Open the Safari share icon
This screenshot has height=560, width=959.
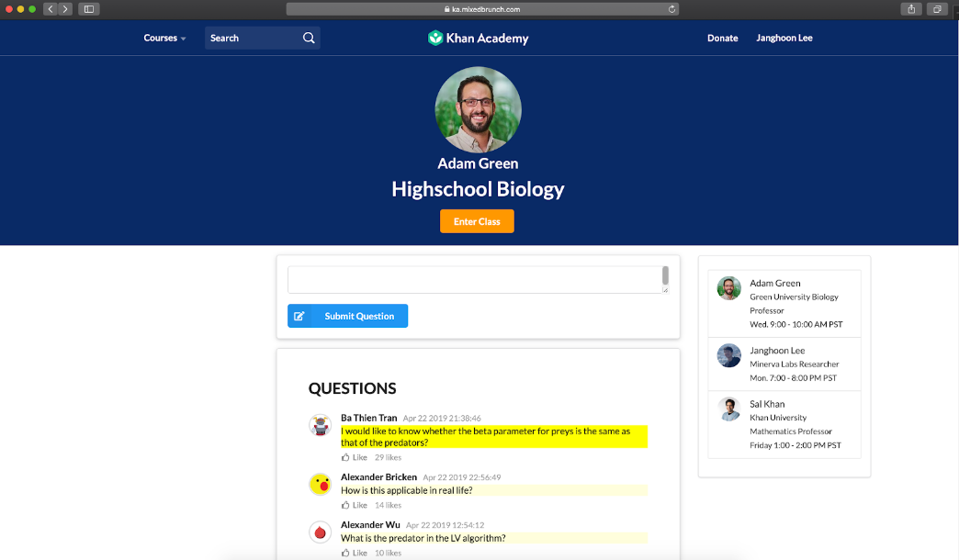point(911,9)
